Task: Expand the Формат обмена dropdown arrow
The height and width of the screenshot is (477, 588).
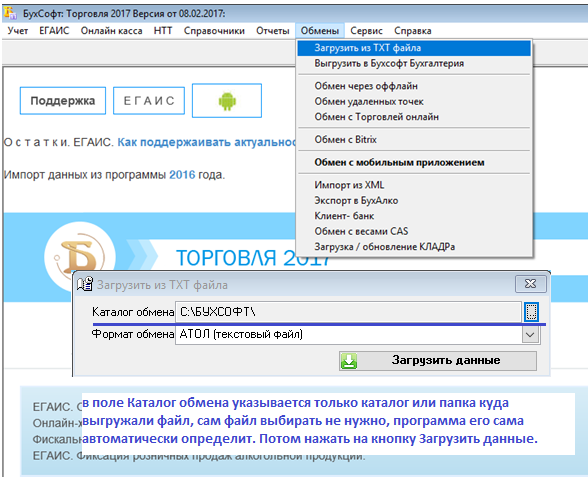Action: pyautogui.click(x=530, y=334)
